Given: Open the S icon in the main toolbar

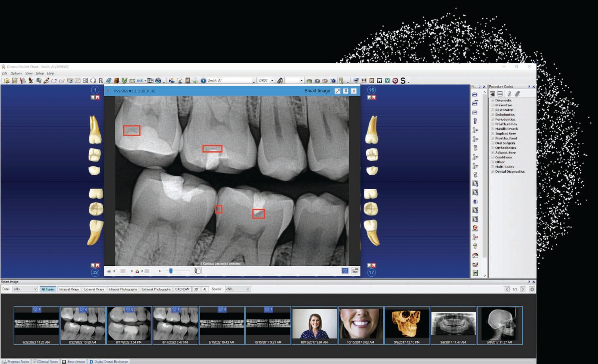Looking at the screenshot, I should [x=403, y=80].
